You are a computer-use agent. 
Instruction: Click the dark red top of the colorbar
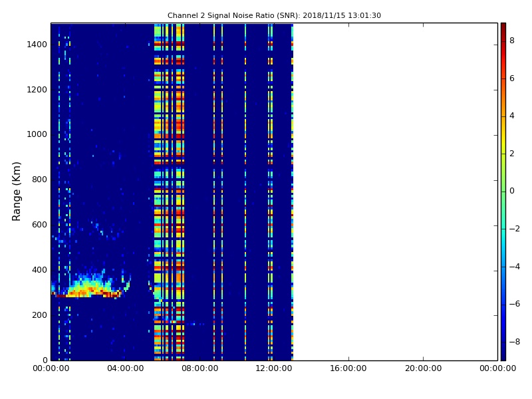pos(503,29)
